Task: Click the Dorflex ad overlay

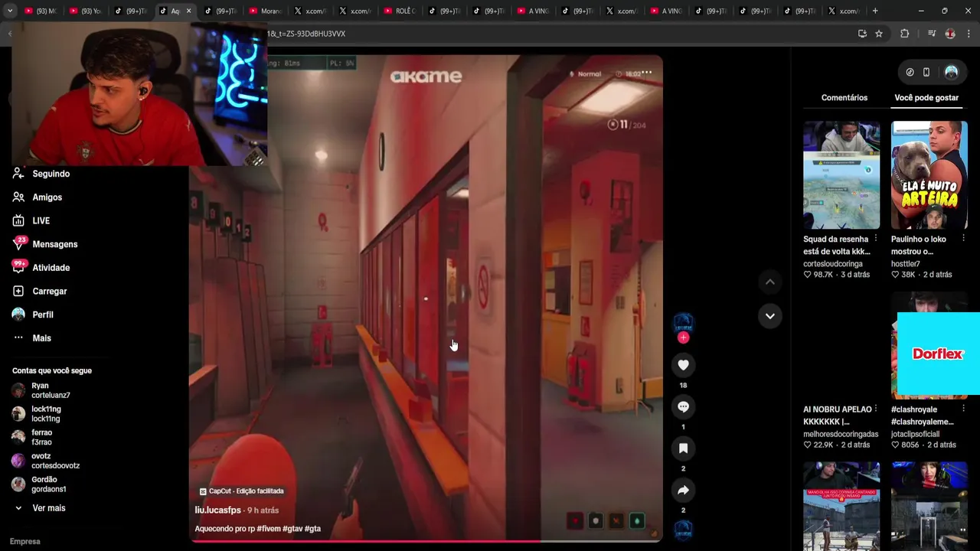Action: click(938, 354)
